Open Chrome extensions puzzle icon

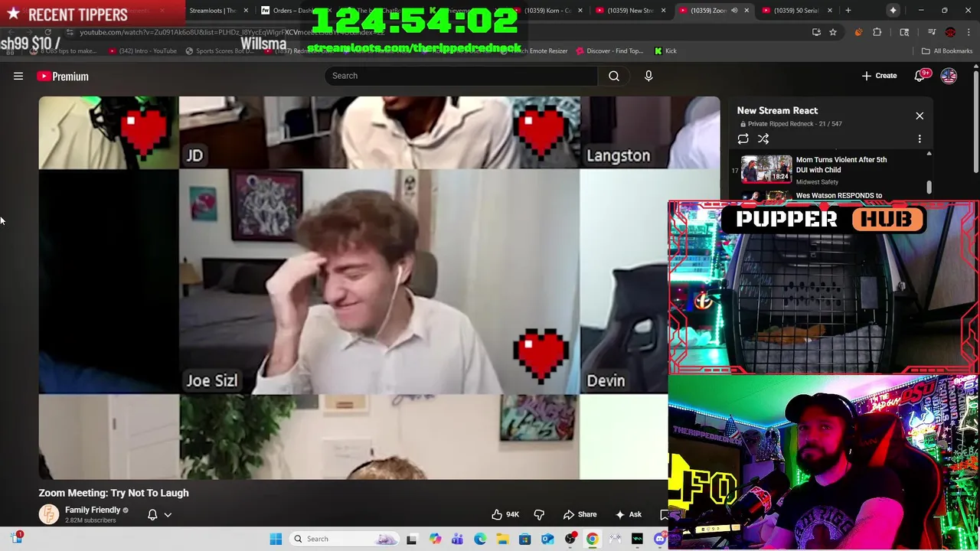coord(877,32)
